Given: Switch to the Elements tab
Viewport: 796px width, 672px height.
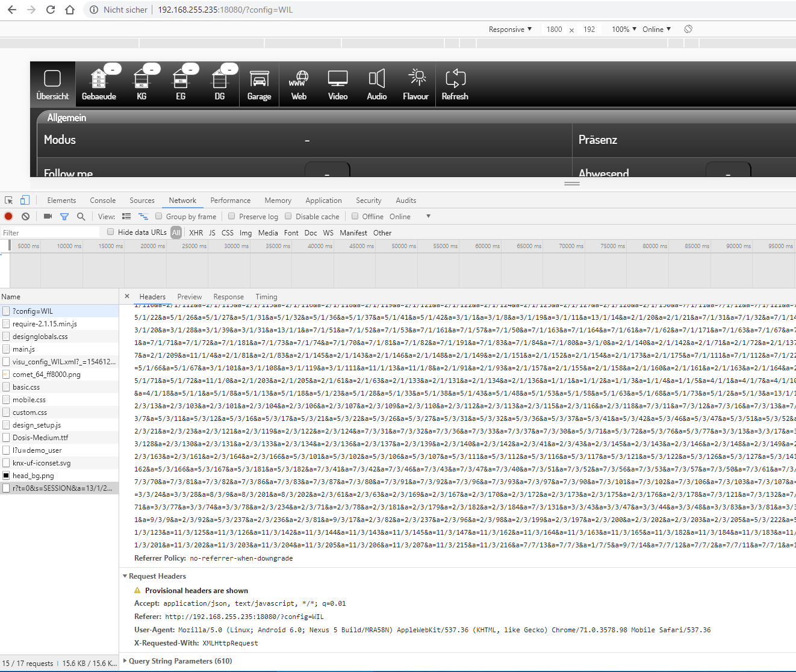Looking at the screenshot, I should tap(61, 201).
